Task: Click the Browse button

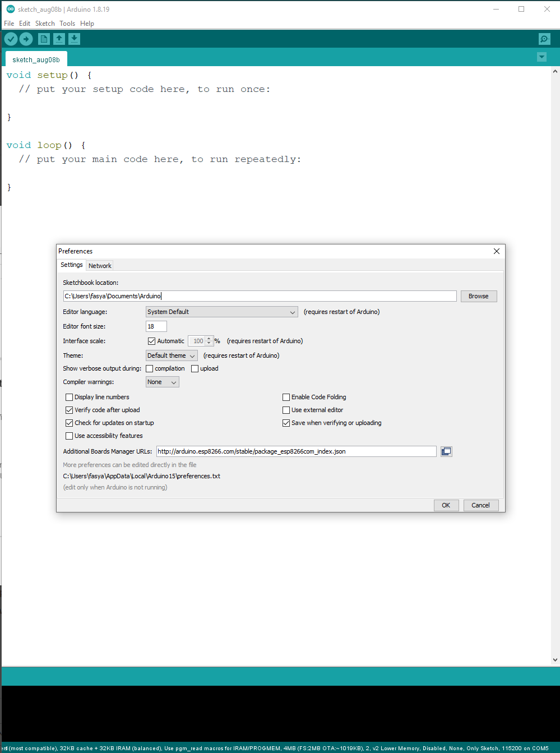Action: [479, 296]
